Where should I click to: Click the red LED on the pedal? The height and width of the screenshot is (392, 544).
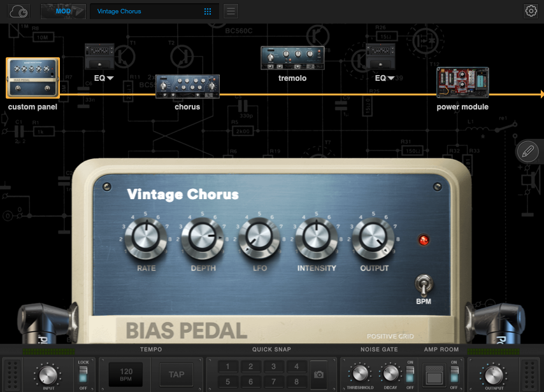click(424, 240)
